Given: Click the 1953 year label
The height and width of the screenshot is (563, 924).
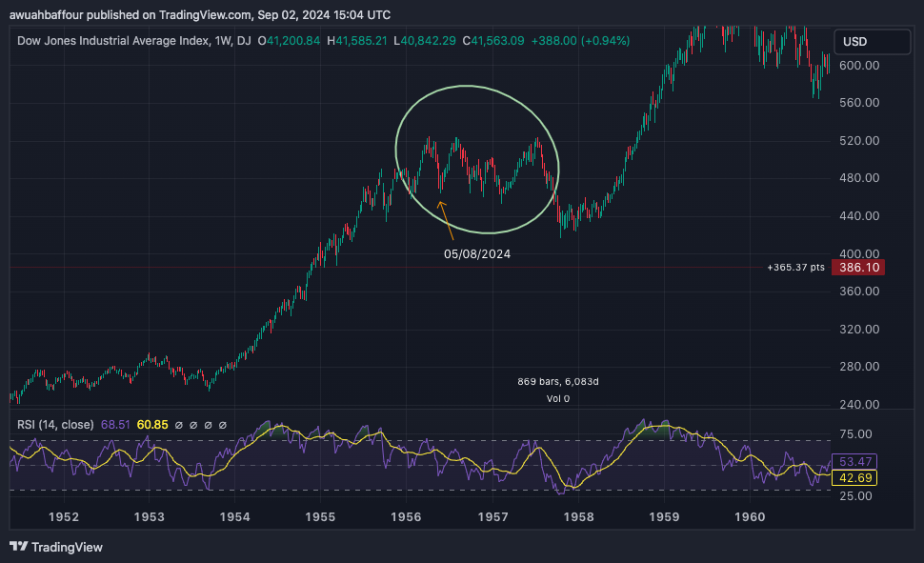Looking at the screenshot, I should coord(150,517).
